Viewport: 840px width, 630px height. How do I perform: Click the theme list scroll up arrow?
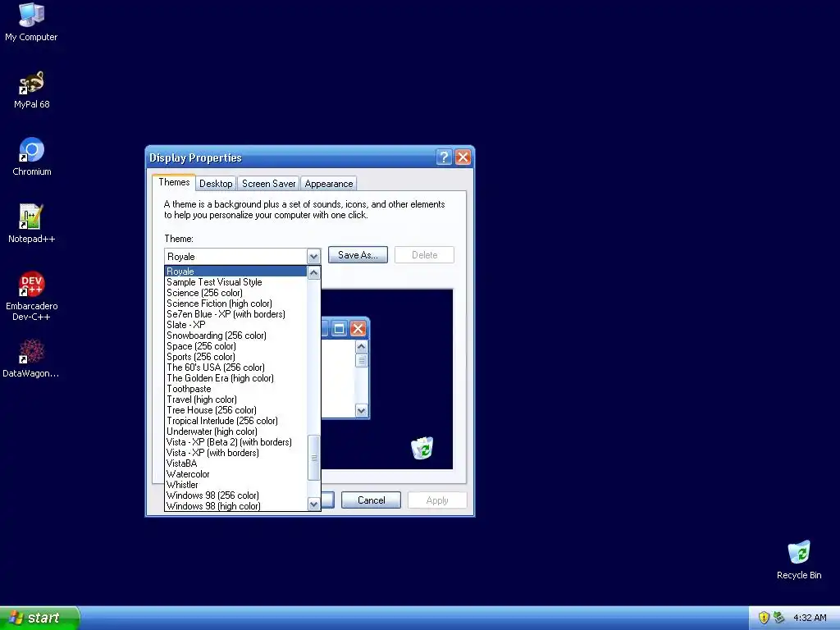pyautogui.click(x=314, y=272)
